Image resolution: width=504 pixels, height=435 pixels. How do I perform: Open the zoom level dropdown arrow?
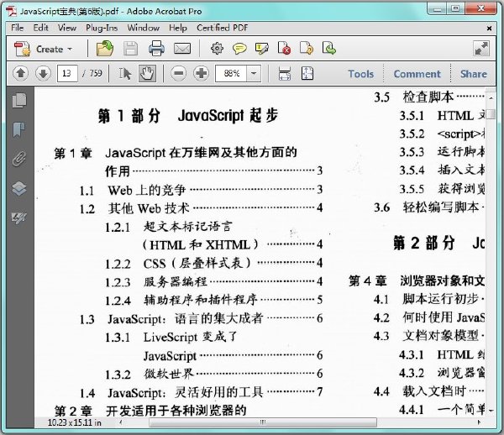click(254, 74)
